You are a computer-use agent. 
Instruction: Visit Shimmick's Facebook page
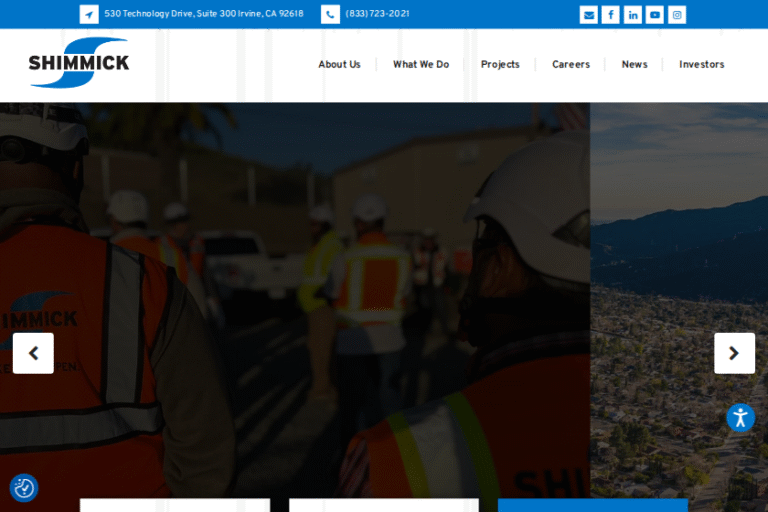pyautogui.click(x=610, y=14)
